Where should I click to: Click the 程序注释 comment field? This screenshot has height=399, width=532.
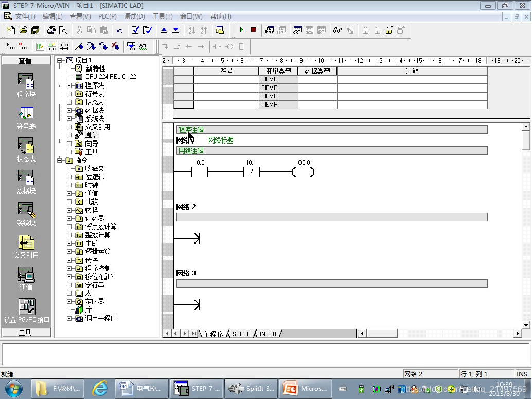[332, 130]
